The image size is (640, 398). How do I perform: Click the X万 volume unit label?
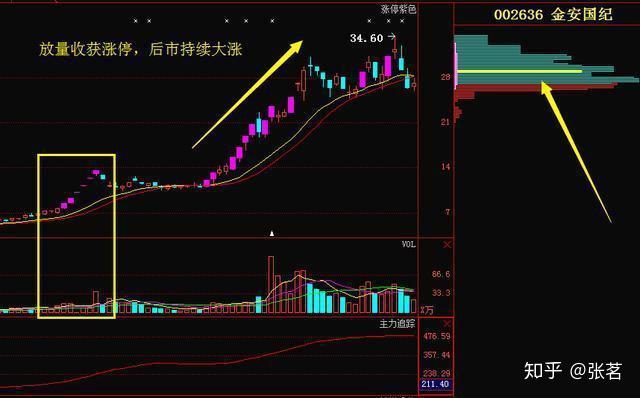tap(427, 310)
